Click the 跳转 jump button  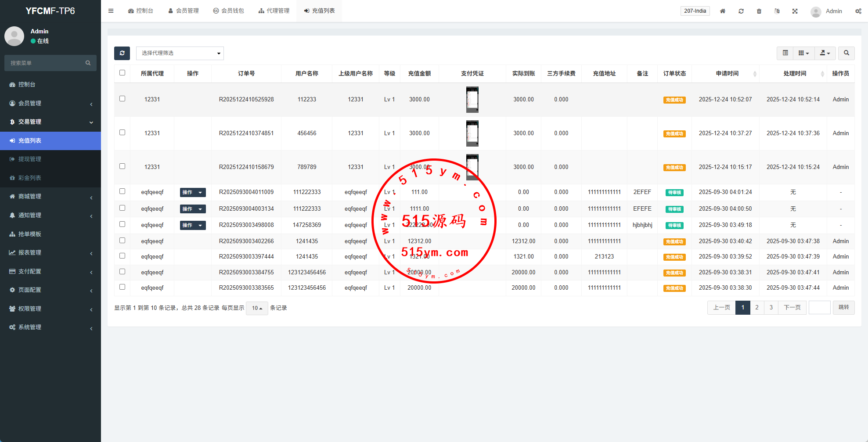[x=843, y=307]
